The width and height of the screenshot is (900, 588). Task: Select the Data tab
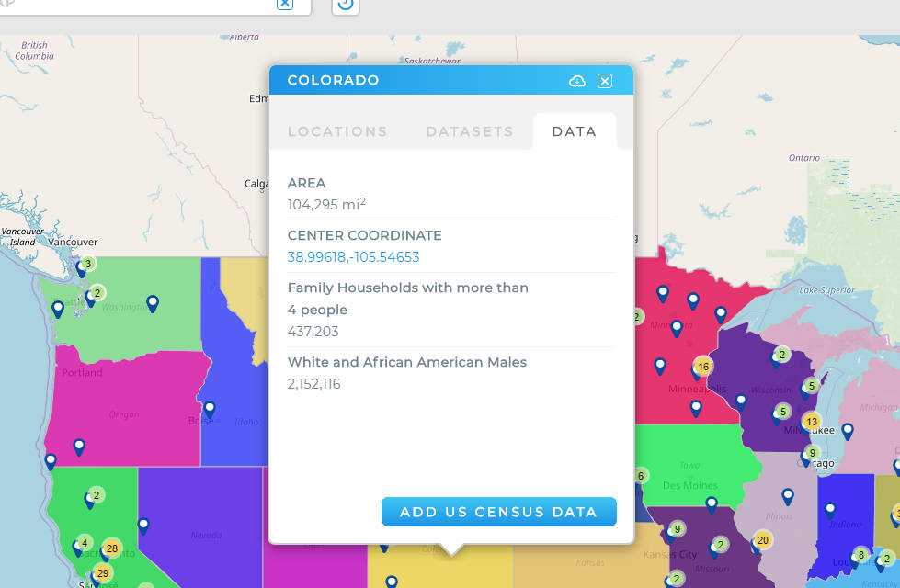(575, 131)
